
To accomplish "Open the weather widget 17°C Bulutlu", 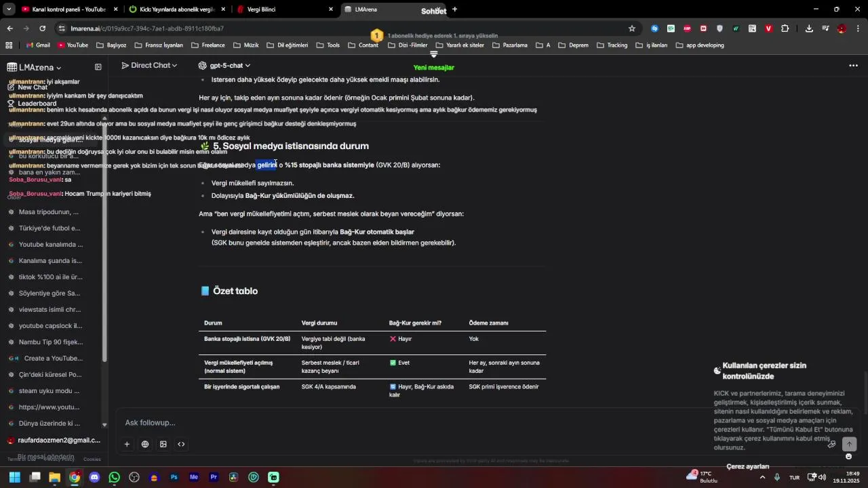I will (702, 477).
